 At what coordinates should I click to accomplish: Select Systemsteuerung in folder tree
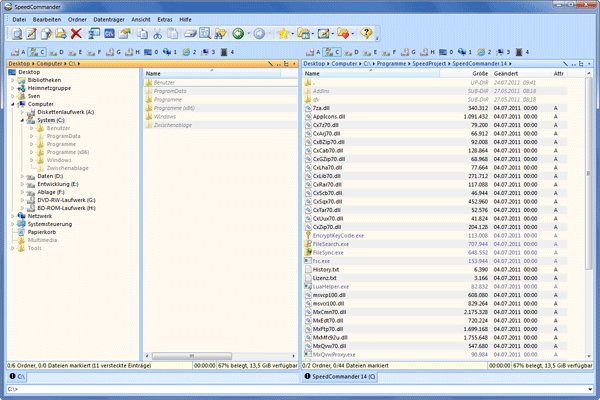pos(50,224)
